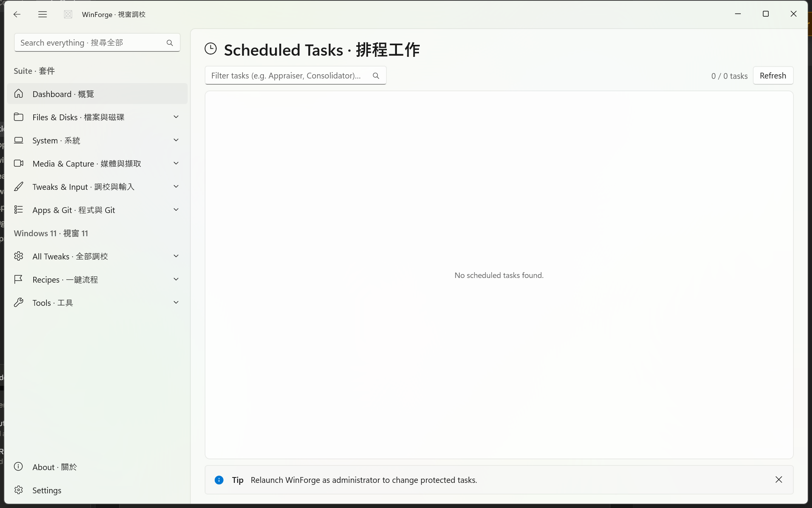Image resolution: width=812 pixels, height=508 pixels.
Task: Expand the Tools chevron
Action: pos(176,302)
